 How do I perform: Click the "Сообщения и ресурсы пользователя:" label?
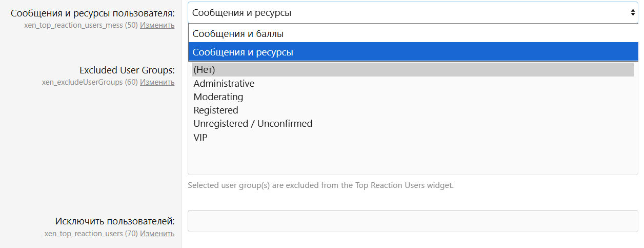click(x=92, y=12)
